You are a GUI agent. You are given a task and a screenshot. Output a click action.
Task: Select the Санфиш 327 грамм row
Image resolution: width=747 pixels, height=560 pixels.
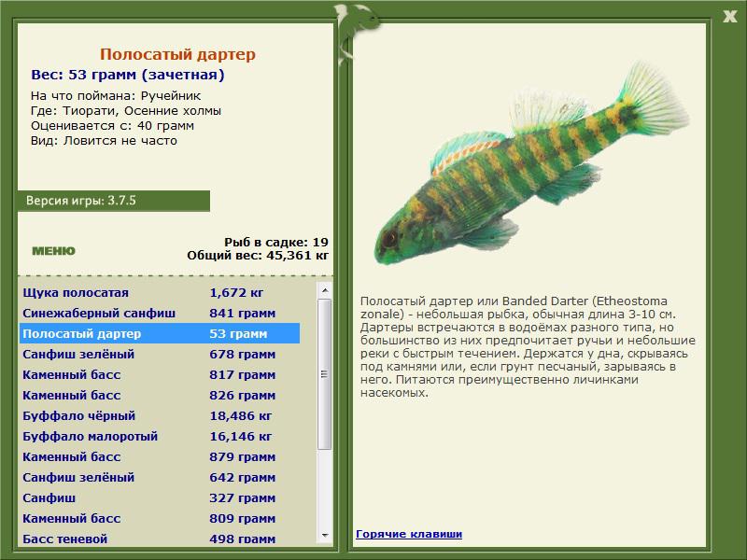(x=160, y=497)
